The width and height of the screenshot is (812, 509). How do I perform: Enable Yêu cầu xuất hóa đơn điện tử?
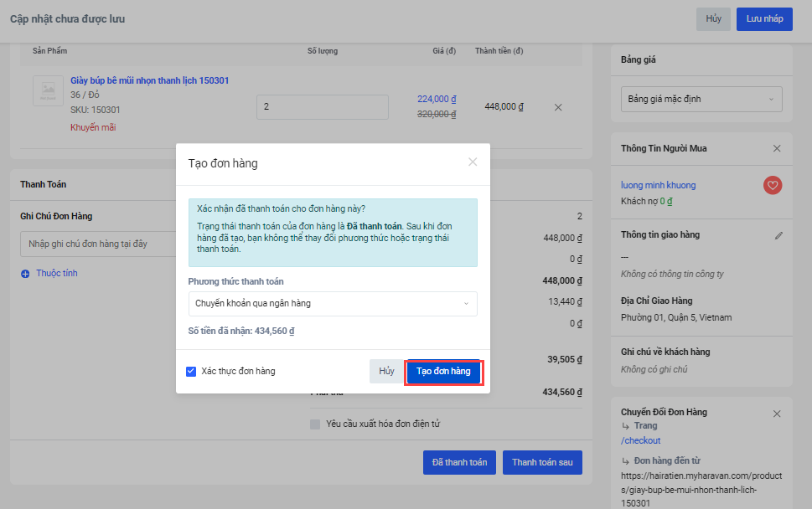click(315, 424)
